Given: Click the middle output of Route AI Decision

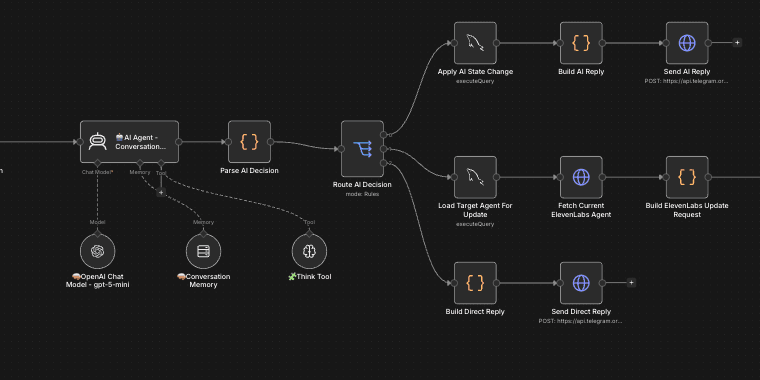Looking at the screenshot, I should 383,149.
